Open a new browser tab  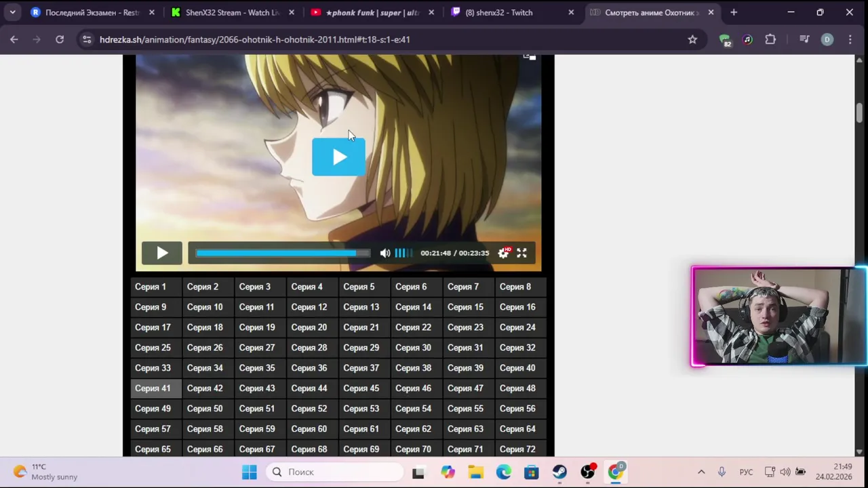click(x=734, y=12)
